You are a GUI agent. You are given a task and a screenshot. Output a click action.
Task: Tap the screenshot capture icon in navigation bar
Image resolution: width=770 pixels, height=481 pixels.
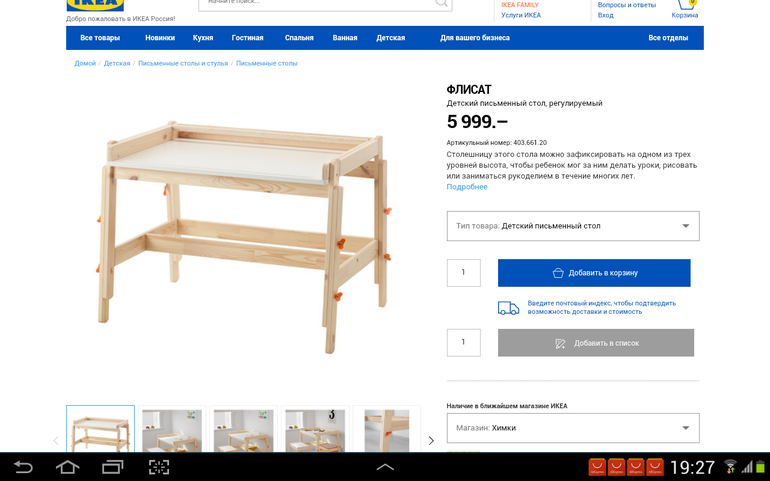point(159,467)
